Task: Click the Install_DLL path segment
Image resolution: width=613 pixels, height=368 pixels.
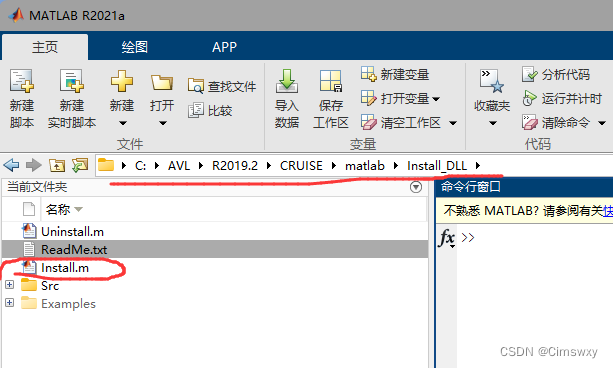Action: pyautogui.click(x=437, y=165)
